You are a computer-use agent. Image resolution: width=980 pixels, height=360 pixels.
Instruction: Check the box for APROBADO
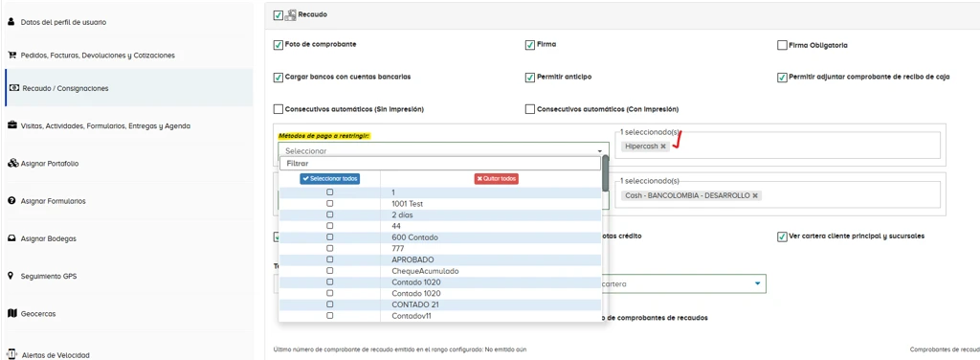coord(329,259)
